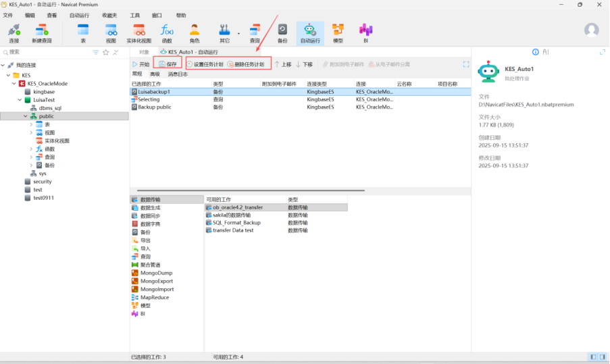The image size is (610, 364).
Task: Open 新建查询 (New Query) from the toolbar
Action: (x=42, y=32)
